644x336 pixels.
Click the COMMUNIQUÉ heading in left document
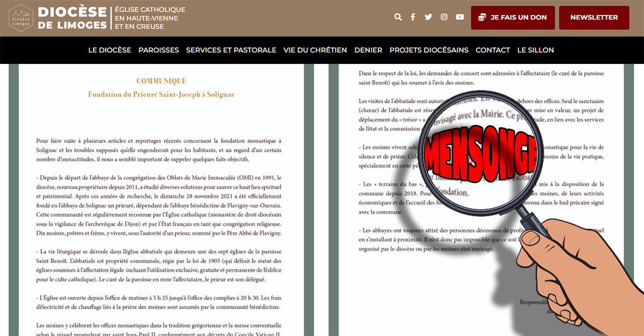point(161,81)
